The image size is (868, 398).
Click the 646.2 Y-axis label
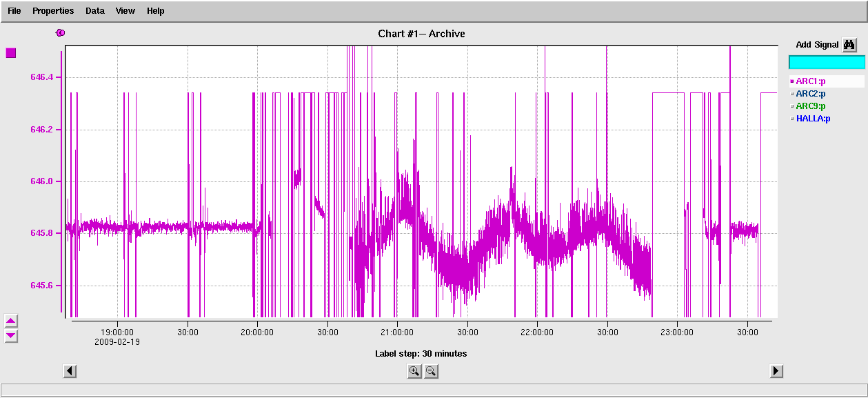(x=42, y=130)
